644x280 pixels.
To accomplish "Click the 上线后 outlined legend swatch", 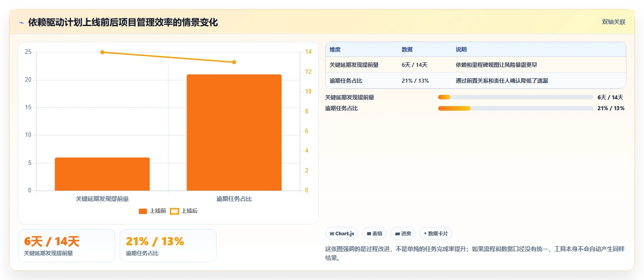I will click(x=174, y=211).
